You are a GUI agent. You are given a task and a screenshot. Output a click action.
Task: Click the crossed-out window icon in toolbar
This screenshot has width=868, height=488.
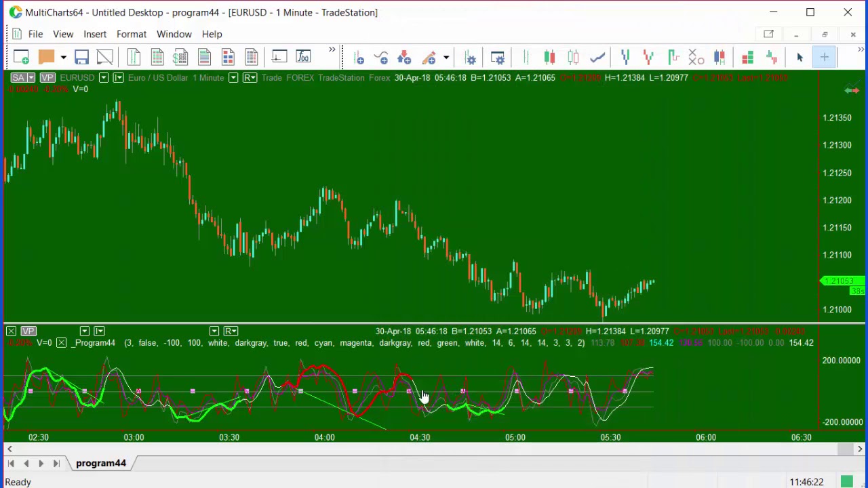pyautogui.click(x=104, y=58)
